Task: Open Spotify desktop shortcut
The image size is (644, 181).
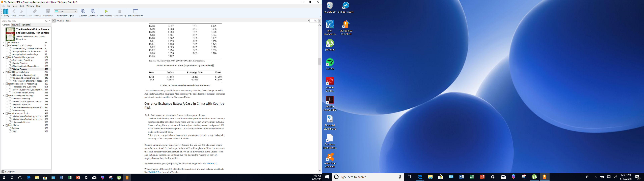Action: (330, 64)
